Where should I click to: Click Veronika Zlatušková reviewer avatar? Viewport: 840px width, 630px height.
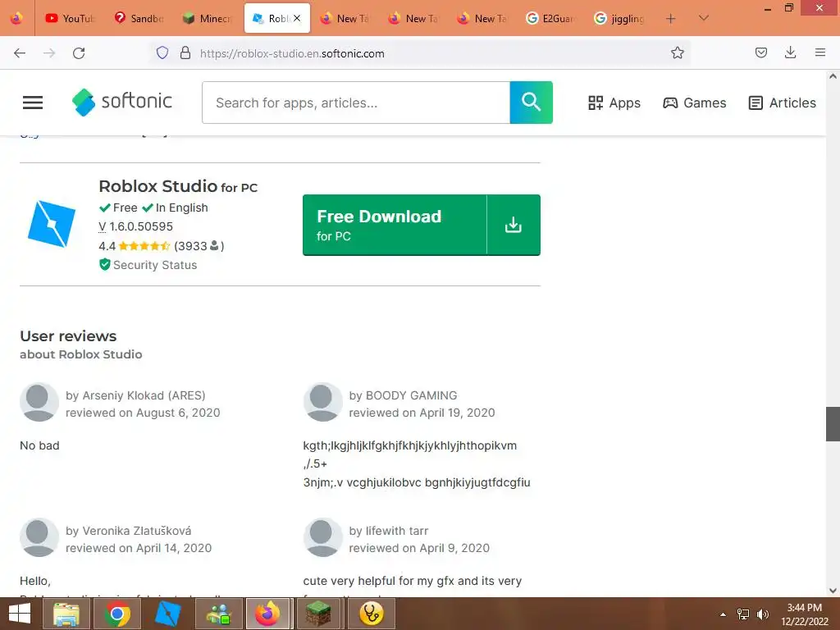click(39, 537)
